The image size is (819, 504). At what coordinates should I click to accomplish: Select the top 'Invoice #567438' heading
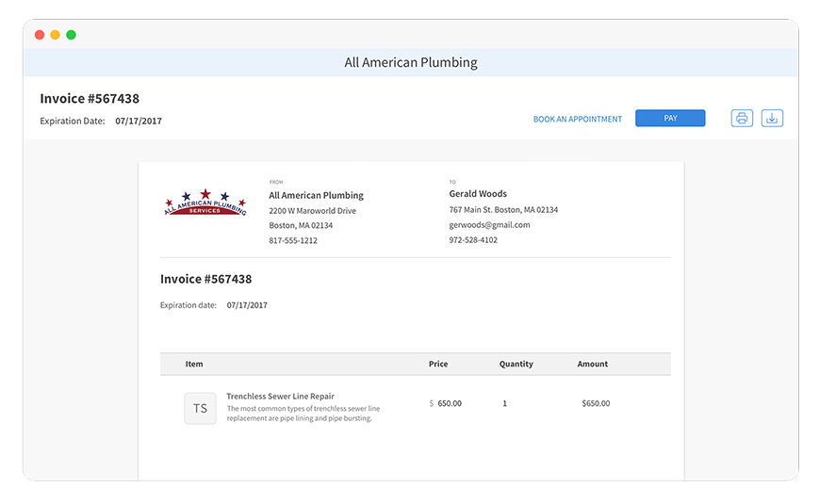click(x=90, y=99)
